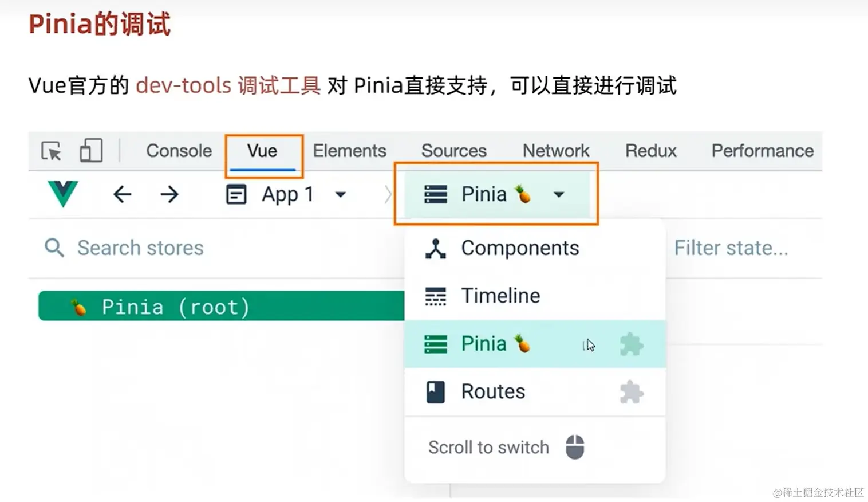Go back with the left arrow
This screenshot has width=868, height=502.
(122, 194)
